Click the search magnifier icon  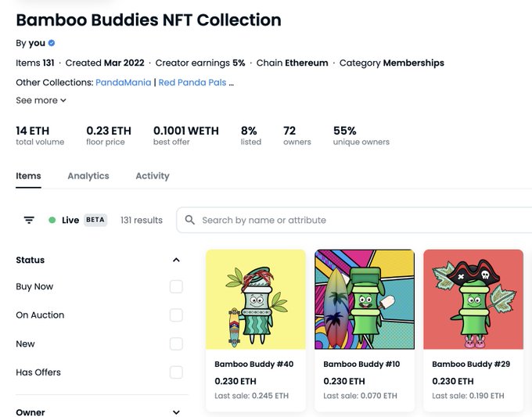click(190, 220)
